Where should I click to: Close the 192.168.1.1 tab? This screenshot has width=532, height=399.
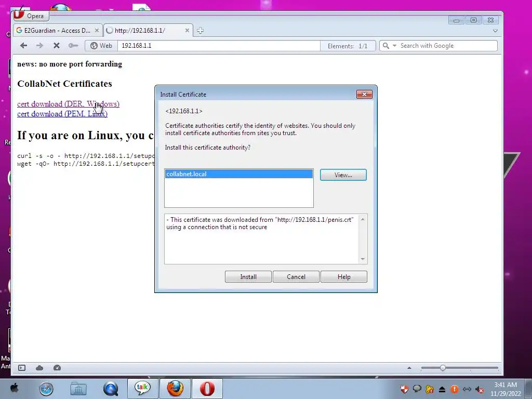(x=187, y=31)
